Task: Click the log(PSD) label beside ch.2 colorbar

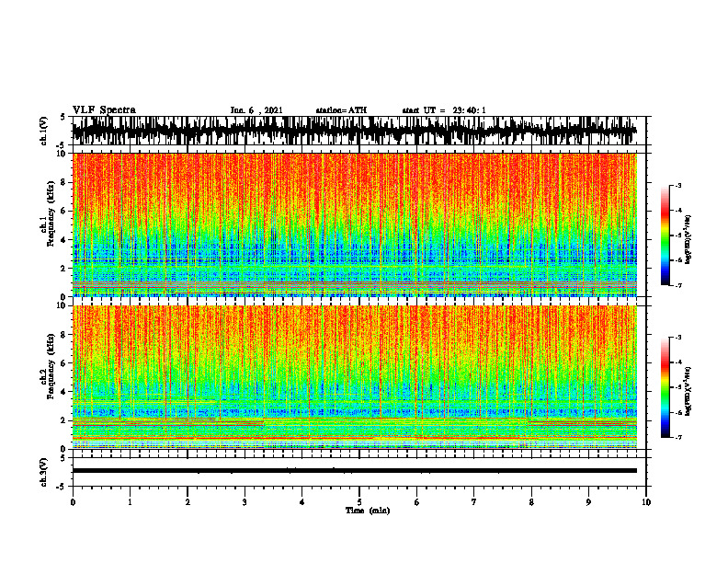Action: tap(688, 391)
